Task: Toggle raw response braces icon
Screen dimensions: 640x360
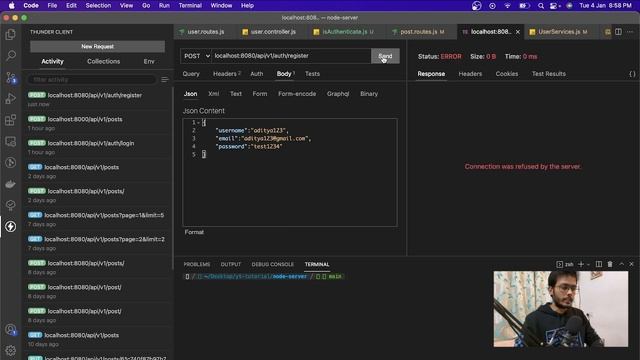Action: tap(632, 74)
